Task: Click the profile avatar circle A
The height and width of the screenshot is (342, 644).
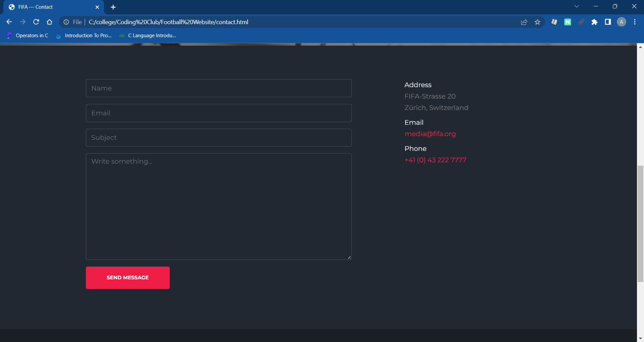Action: pyautogui.click(x=622, y=22)
